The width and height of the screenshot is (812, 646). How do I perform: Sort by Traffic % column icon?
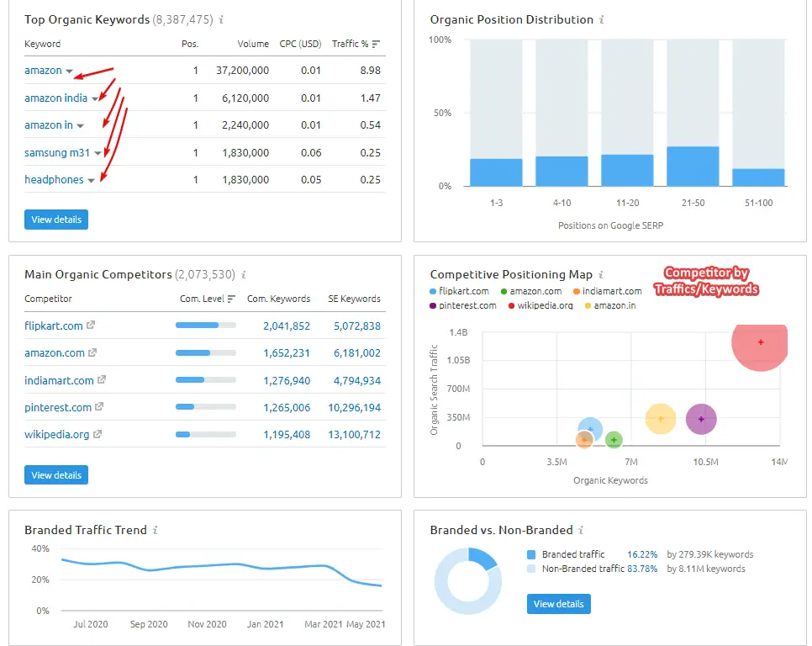(376, 44)
